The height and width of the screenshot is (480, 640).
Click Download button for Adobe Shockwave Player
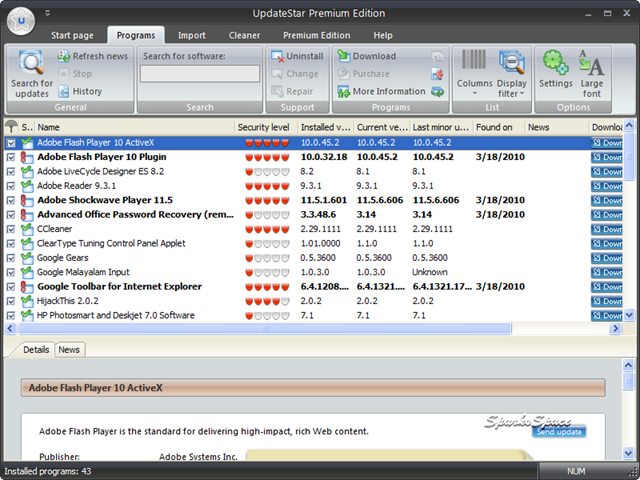(x=607, y=200)
